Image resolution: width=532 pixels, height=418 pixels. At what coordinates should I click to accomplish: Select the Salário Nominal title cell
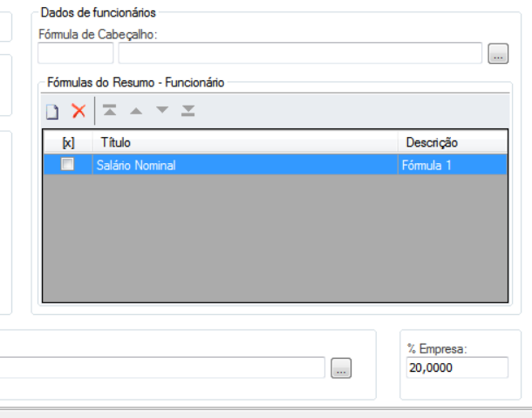[245, 165]
